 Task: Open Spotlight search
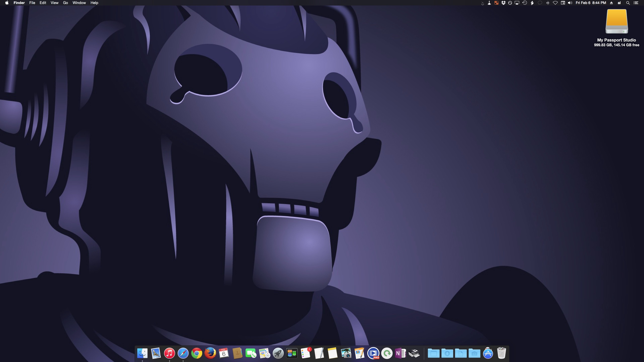[628, 3]
